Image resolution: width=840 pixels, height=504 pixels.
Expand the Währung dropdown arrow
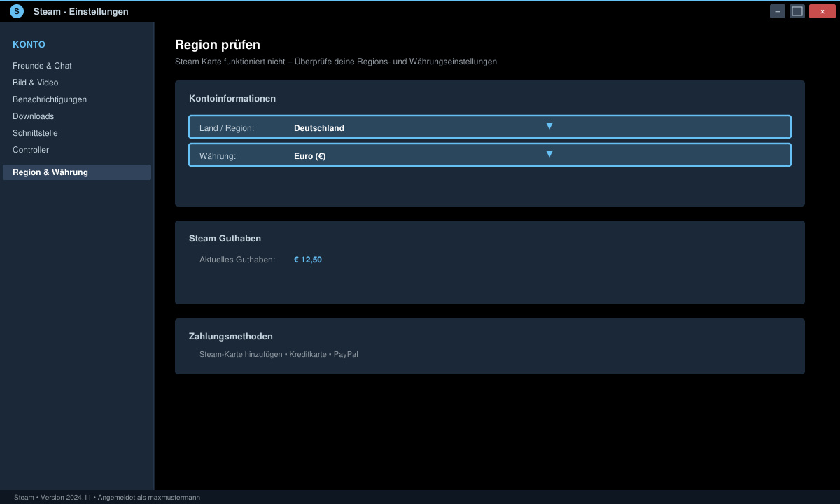(x=549, y=154)
